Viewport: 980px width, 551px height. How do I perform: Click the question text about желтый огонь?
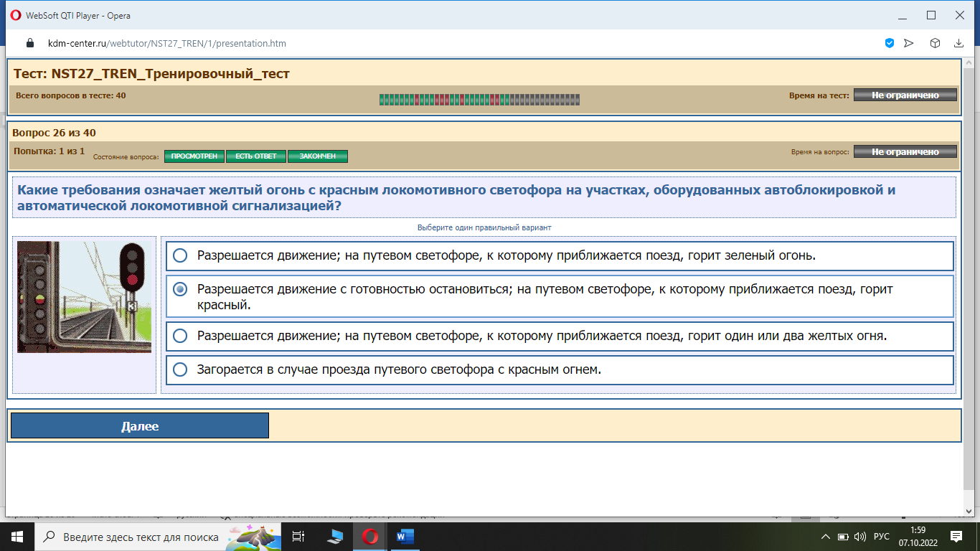click(x=456, y=198)
